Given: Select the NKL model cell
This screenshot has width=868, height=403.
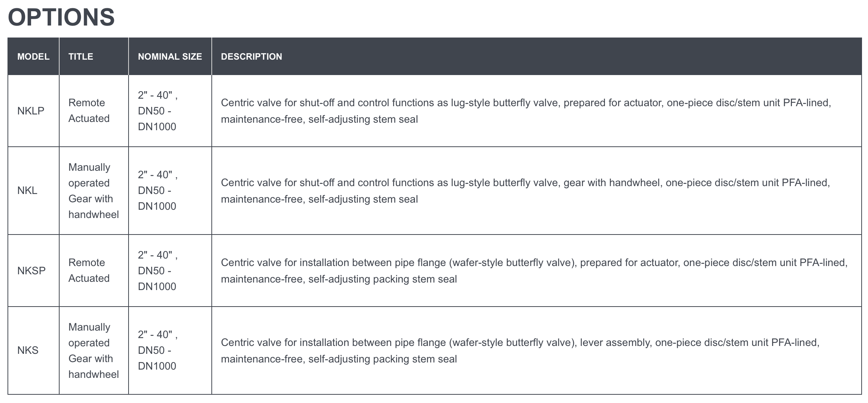Looking at the screenshot, I should pyautogui.click(x=27, y=191).
